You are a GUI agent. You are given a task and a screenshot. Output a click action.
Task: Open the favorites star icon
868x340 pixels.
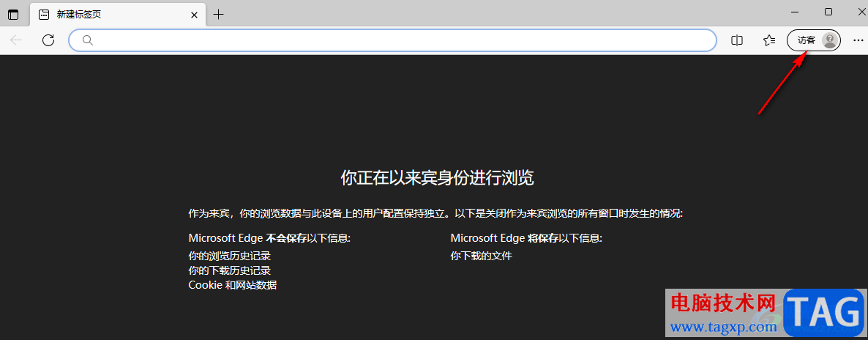click(769, 40)
